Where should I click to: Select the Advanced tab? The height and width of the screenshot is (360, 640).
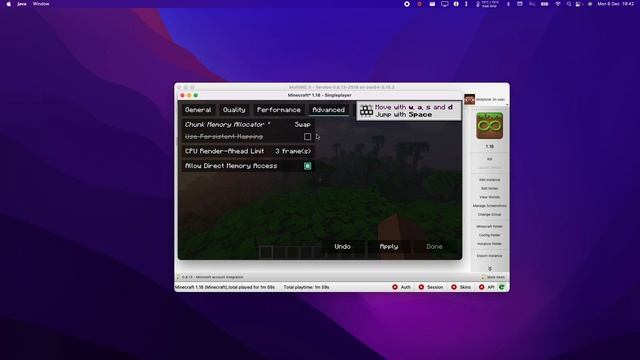pyautogui.click(x=328, y=110)
